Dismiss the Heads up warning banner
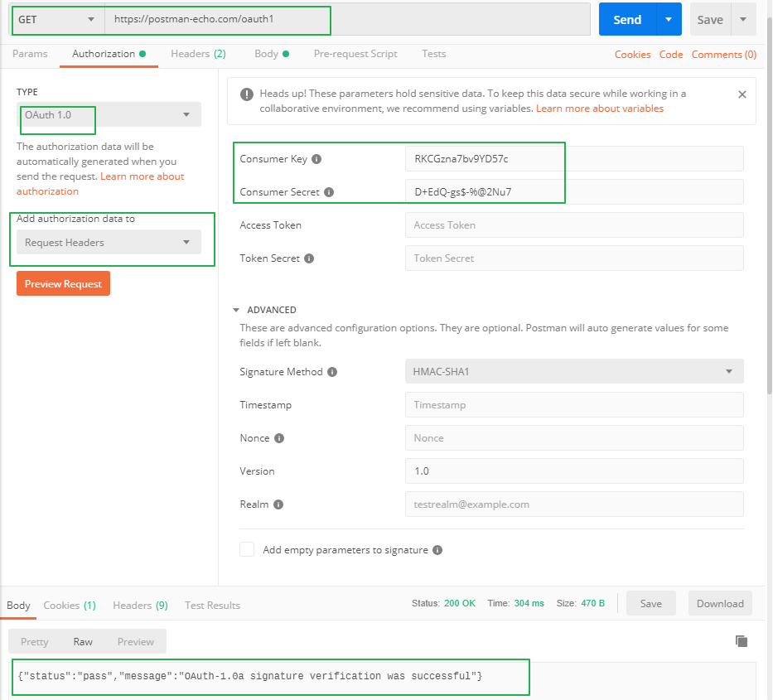 (x=742, y=94)
